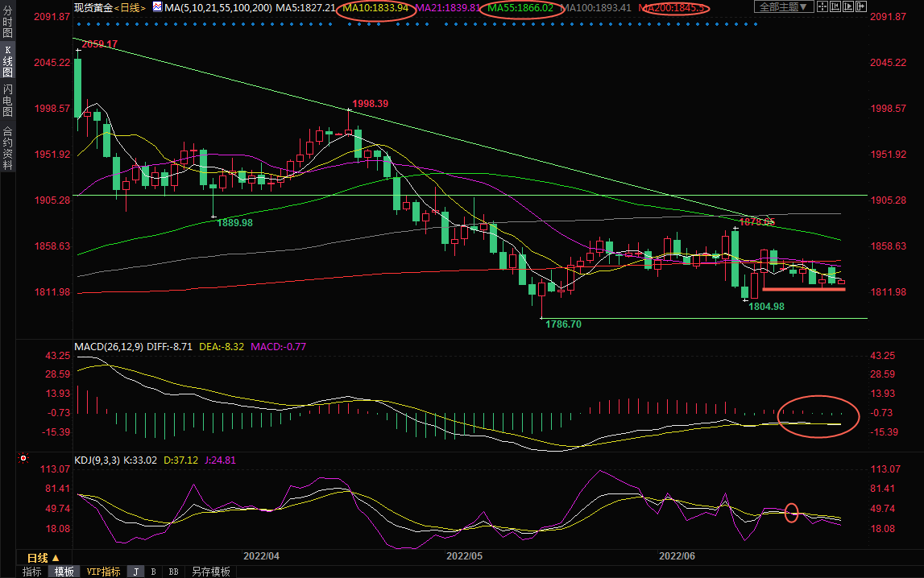Toggle the J template button
This screenshot has height=578, width=924.
coord(135,572)
